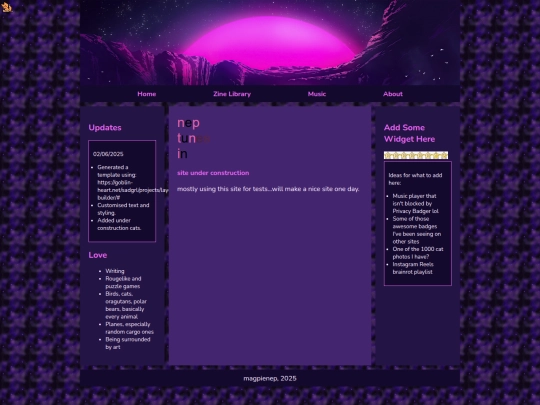Select the 'Writing' list item
Screen dimensions: 540x405
(115, 271)
